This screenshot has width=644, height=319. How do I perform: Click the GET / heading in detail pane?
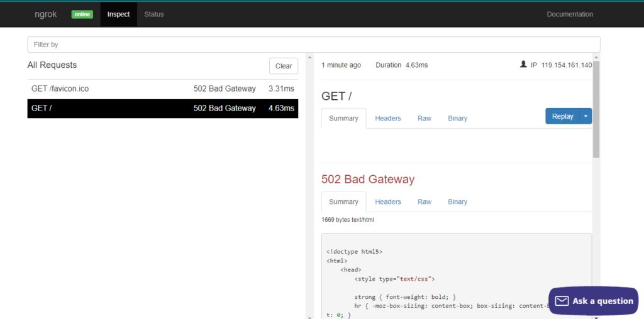[336, 96]
